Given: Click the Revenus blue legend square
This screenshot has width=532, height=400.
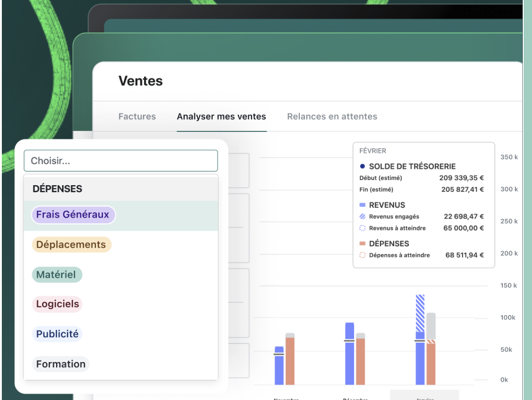Looking at the screenshot, I should (362, 205).
